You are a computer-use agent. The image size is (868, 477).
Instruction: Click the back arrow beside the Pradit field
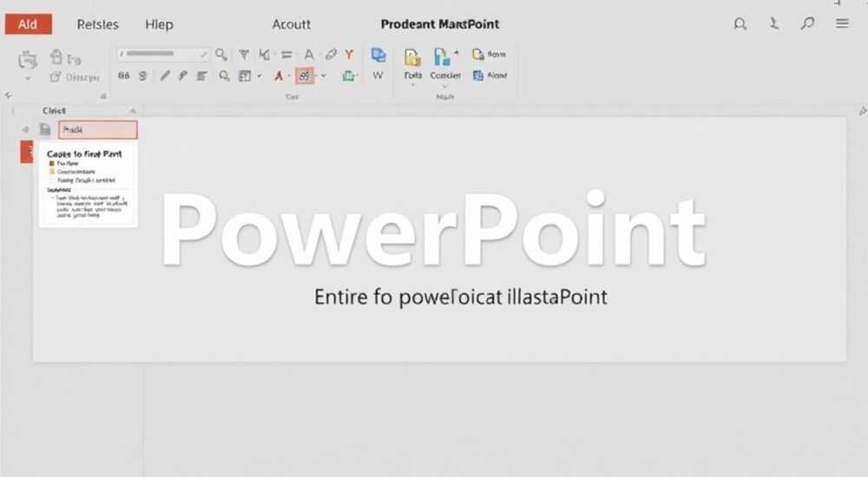(25, 129)
